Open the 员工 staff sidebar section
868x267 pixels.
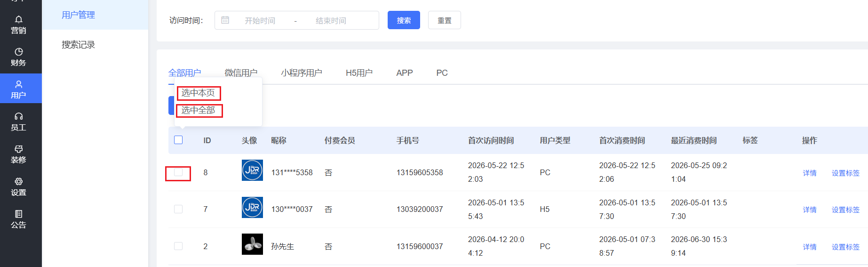[x=19, y=122]
